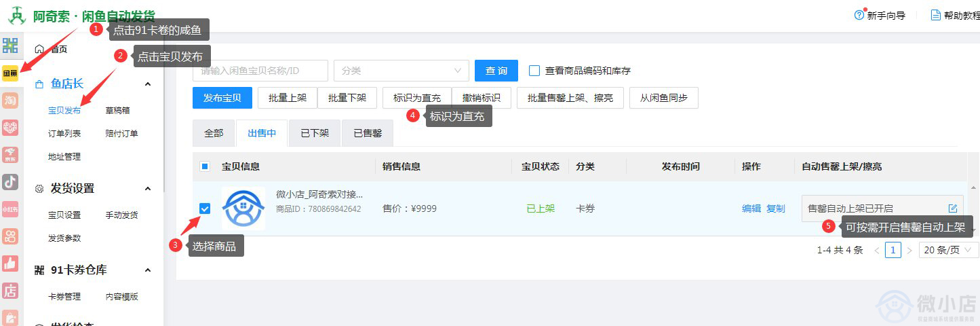Click the 帮助教程 link in header
This screenshot has height=326, width=980.
click(x=962, y=16)
